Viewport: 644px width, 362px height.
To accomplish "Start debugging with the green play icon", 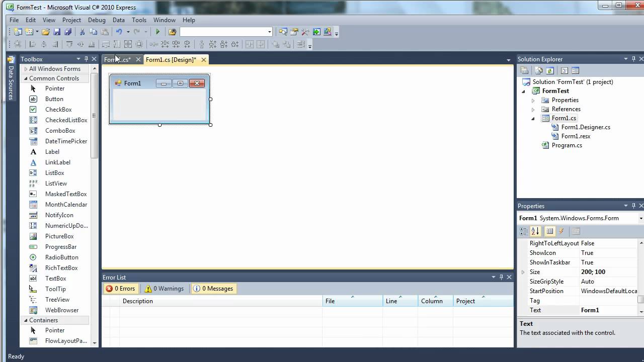I will (x=157, y=32).
